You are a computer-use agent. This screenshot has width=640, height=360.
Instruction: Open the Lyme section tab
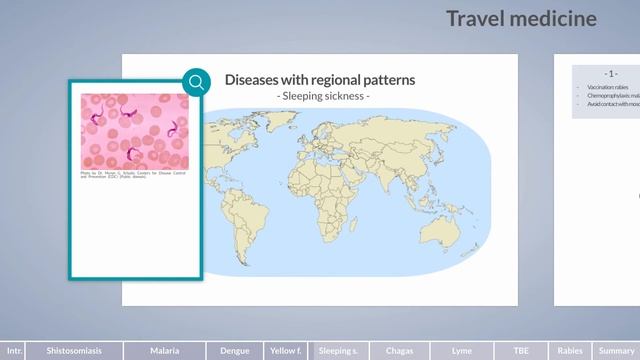462,351
